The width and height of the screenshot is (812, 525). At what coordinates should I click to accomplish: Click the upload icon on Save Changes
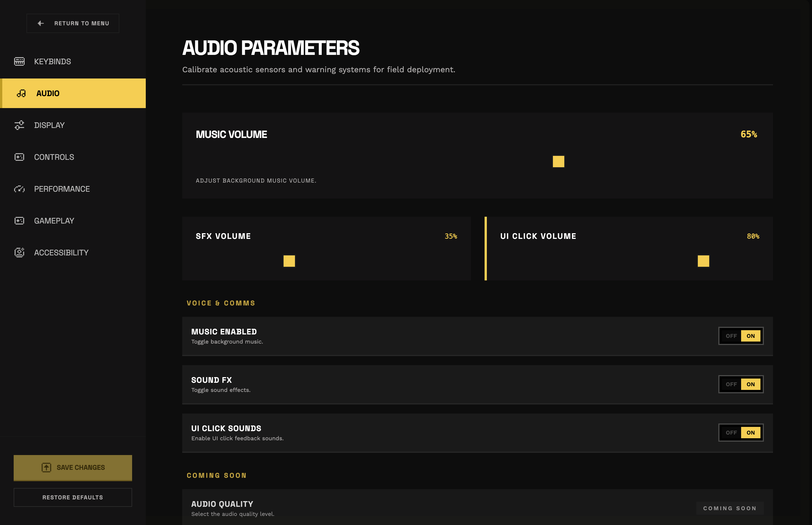pyautogui.click(x=46, y=467)
